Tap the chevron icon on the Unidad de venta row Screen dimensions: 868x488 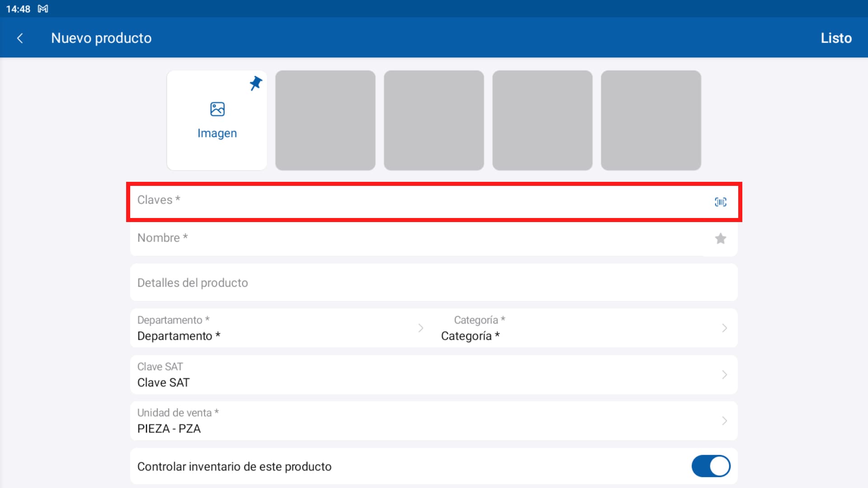point(724,421)
